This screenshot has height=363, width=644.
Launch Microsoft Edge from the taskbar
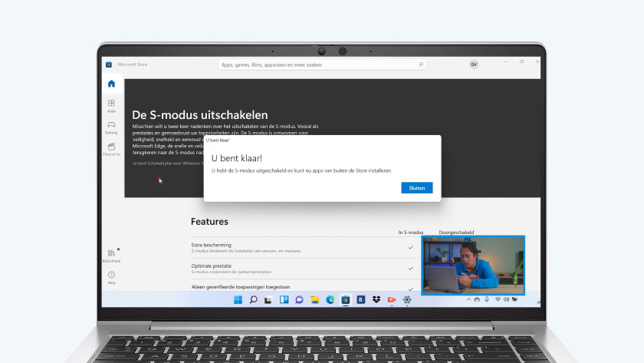[x=330, y=299]
